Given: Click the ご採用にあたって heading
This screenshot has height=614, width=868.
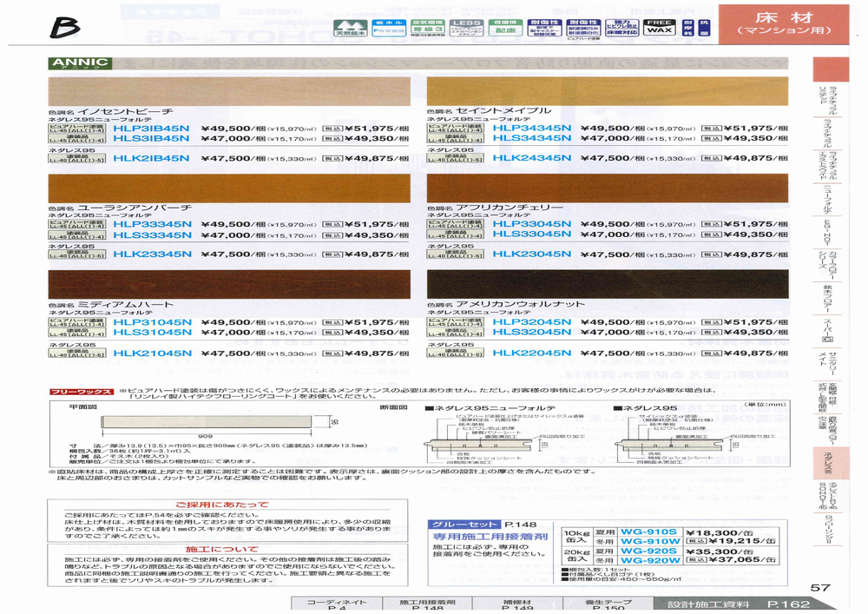Looking at the screenshot, I should pyautogui.click(x=222, y=505).
